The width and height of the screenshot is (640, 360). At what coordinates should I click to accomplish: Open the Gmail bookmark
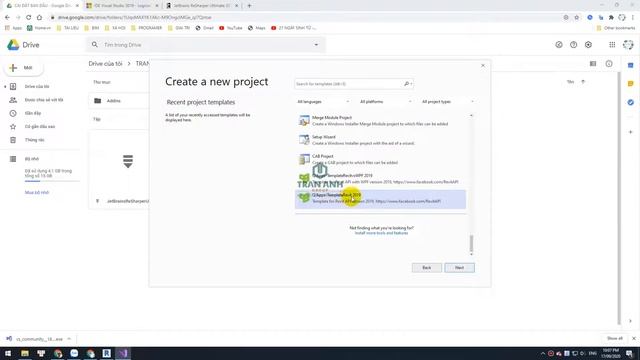pyautogui.click(x=204, y=28)
